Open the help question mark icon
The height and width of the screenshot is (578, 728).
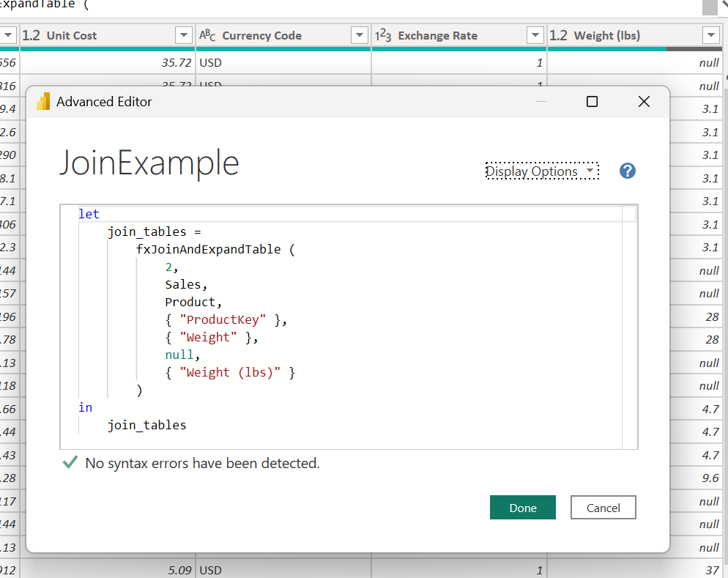pyautogui.click(x=627, y=171)
